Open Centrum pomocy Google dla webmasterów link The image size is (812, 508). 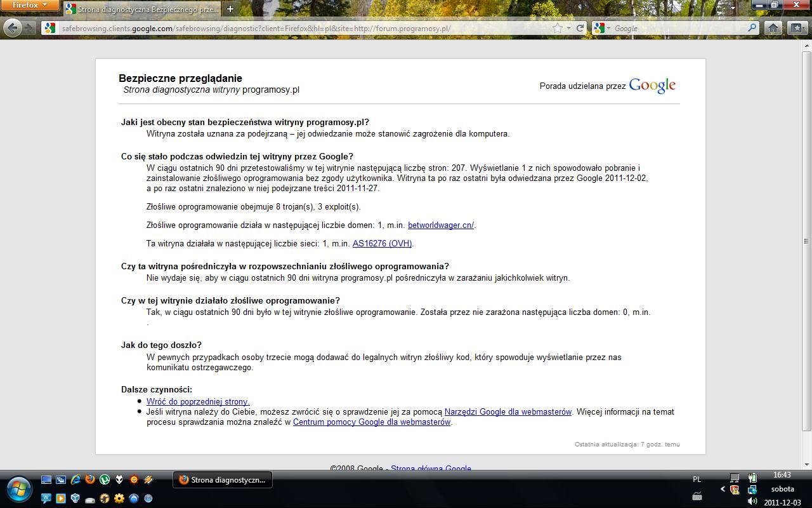point(372,422)
